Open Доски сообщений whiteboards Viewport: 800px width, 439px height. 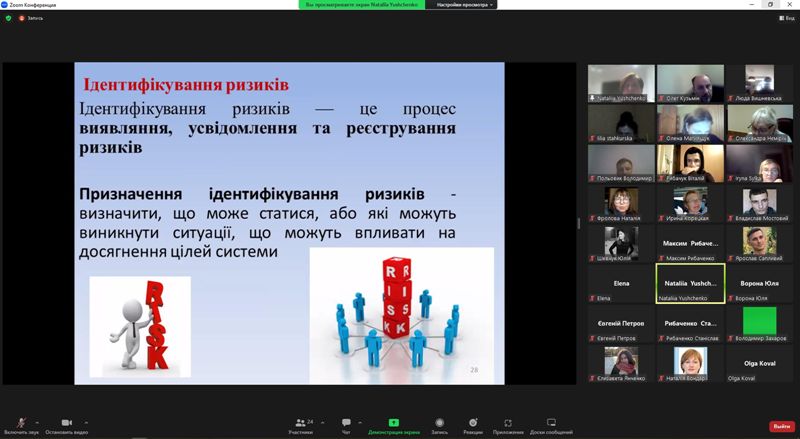[x=551, y=426]
